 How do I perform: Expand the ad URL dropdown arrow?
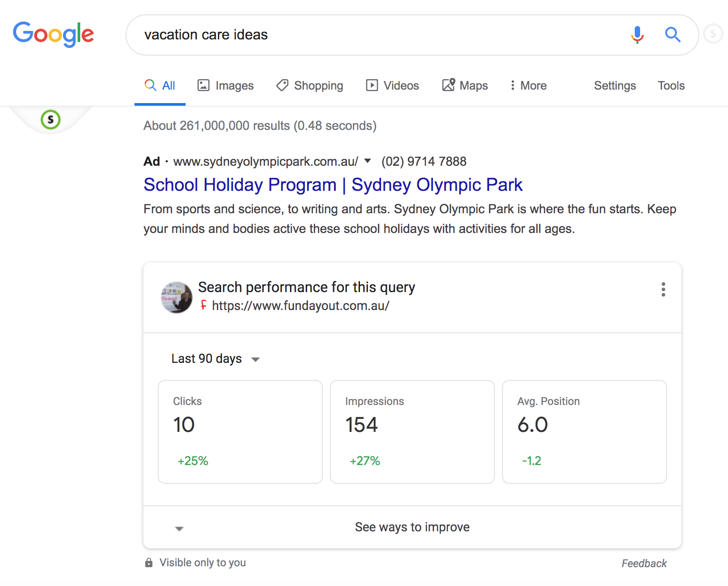pyautogui.click(x=368, y=161)
